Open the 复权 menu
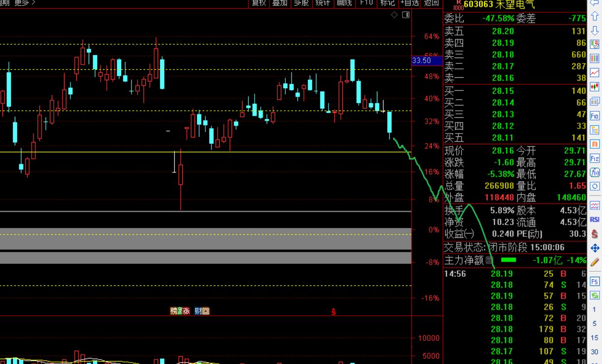 [259, 3]
